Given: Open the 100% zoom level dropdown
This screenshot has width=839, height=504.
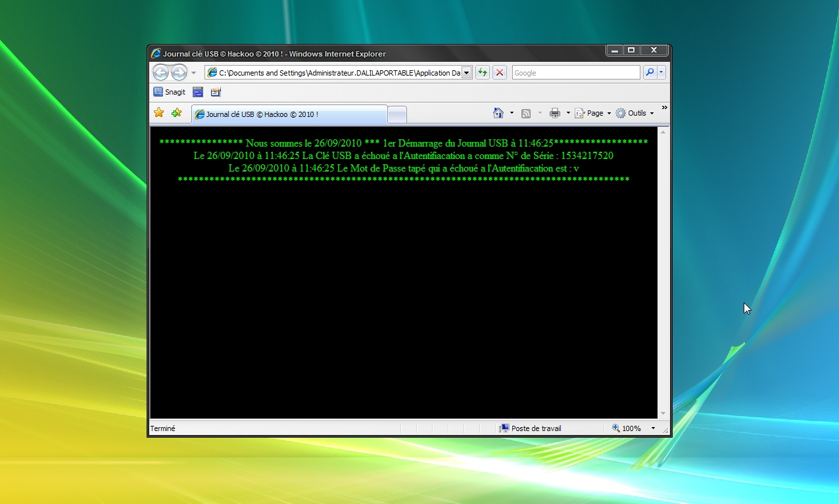Looking at the screenshot, I should tap(653, 428).
